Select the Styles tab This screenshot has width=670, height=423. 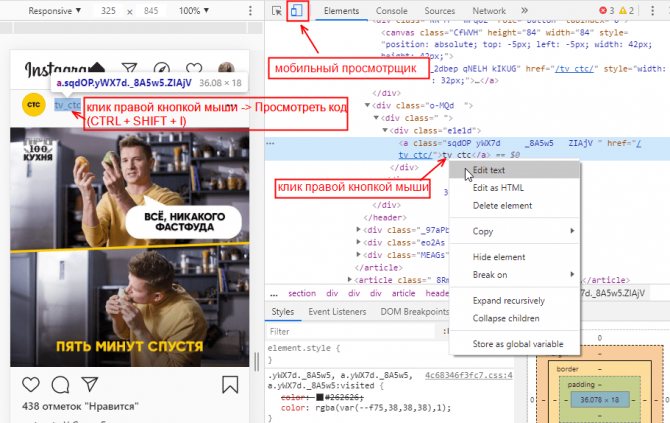click(282, 312)
